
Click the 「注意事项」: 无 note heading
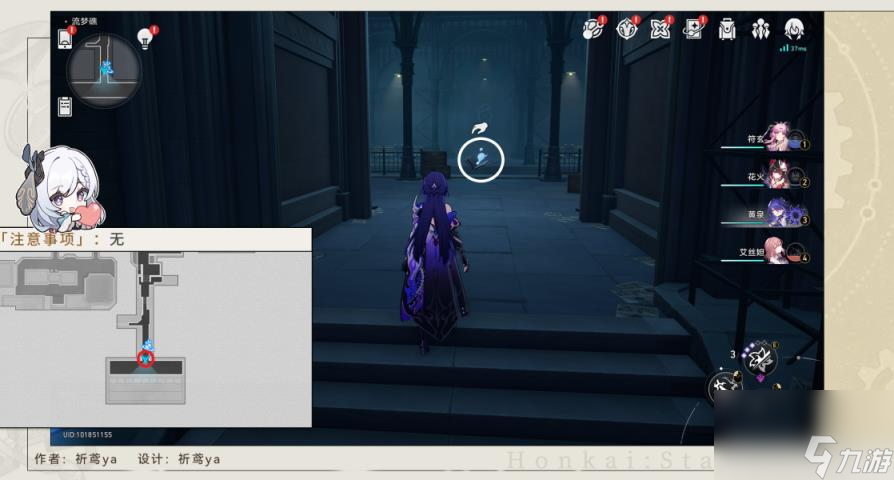[x=63, y=239]
